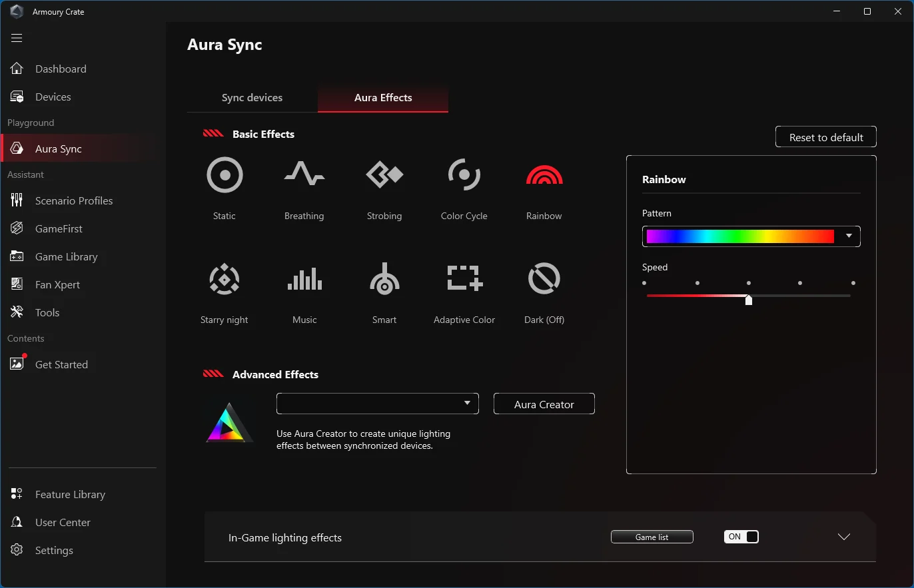Open Feature Library label in sidebar
This screenshot has width=914, height=588.
coord(70,495)
